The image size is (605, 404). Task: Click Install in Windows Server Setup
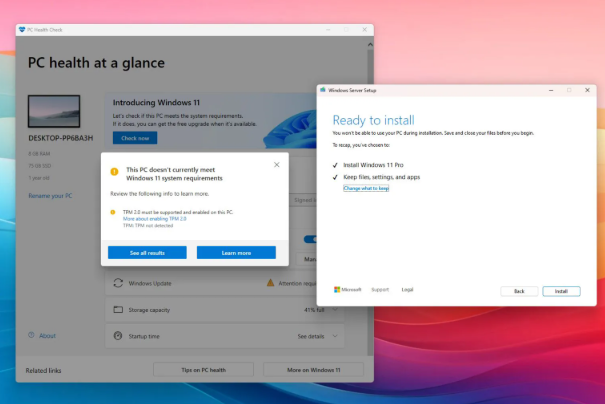click(x=561, y=291)
